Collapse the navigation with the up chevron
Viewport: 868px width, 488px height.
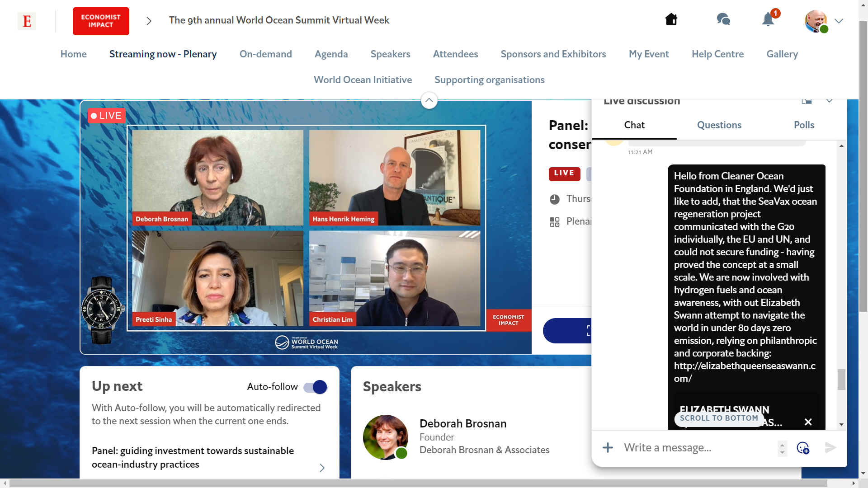coord(429,100)
